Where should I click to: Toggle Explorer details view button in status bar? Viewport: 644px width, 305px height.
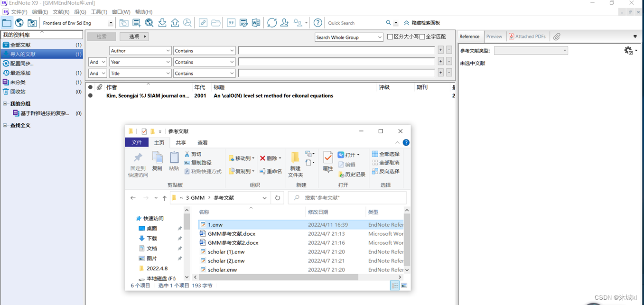(394, 286)
